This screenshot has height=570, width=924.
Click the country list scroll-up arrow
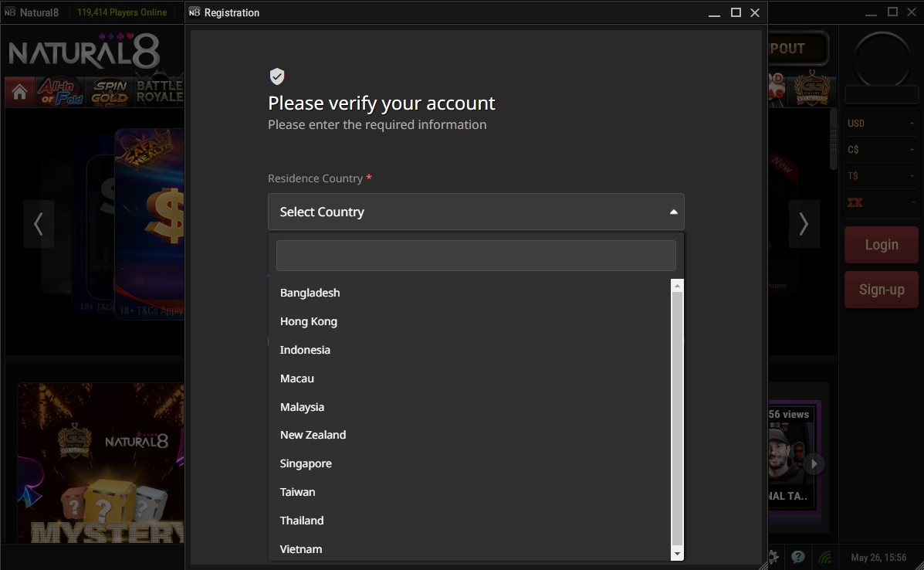pyautogui.click(x=677, y=286)
